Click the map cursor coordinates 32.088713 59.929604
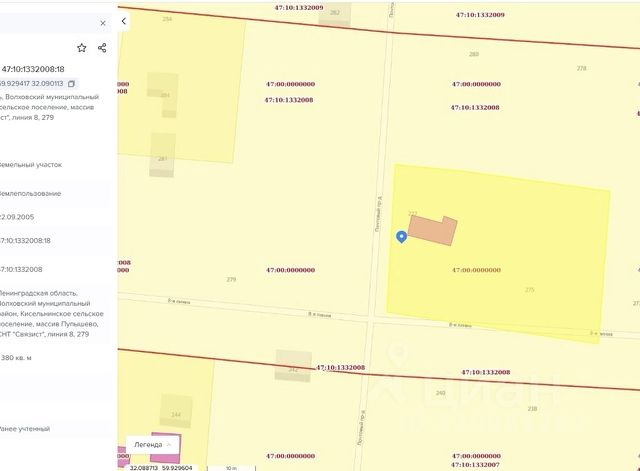 tap(162, 468)
